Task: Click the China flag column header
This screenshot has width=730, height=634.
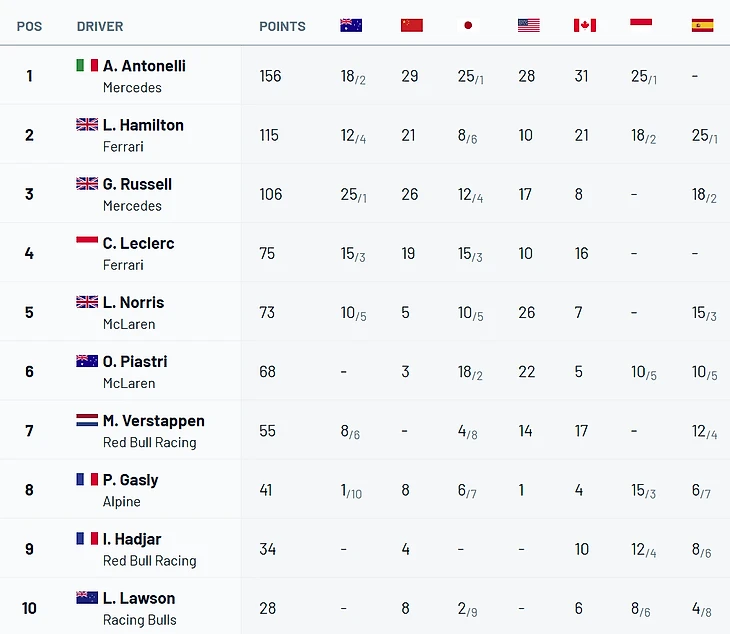Action: click(412, 25)
